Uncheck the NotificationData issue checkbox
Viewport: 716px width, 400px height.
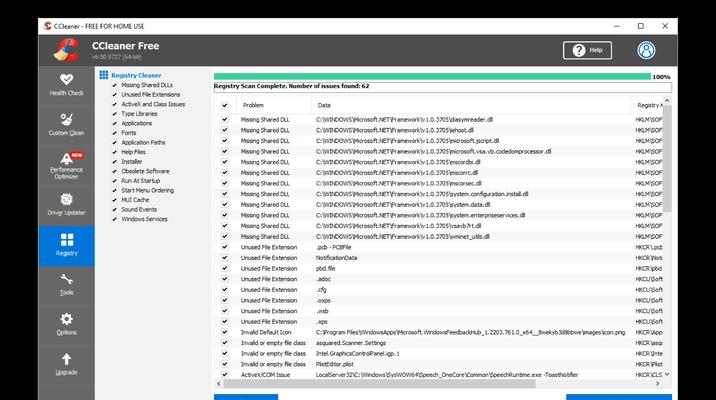(x=225, y=258)
